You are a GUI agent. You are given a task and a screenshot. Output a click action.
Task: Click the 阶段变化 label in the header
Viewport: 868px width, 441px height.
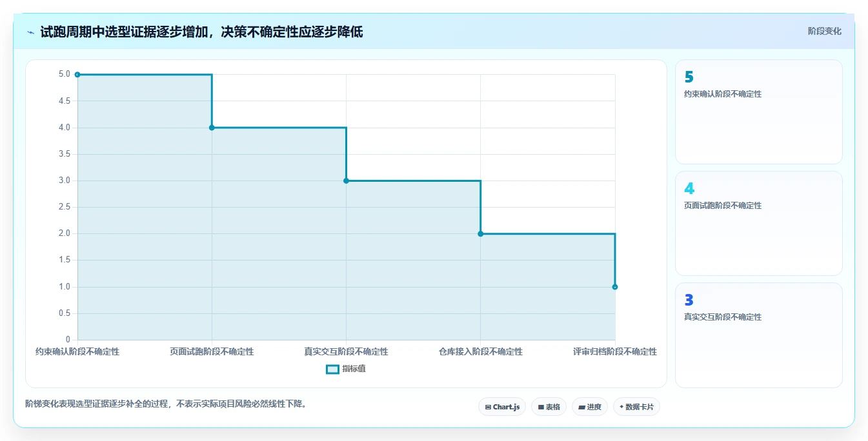pos(824,31)
